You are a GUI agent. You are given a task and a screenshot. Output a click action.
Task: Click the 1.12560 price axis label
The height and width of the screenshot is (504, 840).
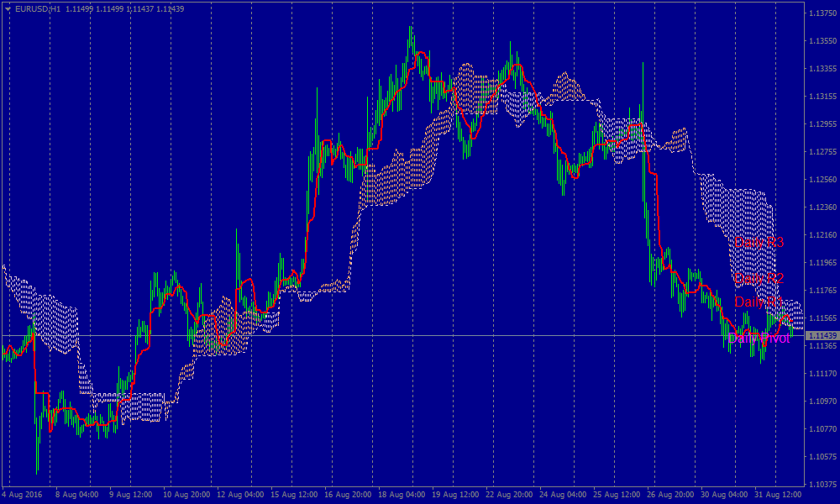pos(822,180)
